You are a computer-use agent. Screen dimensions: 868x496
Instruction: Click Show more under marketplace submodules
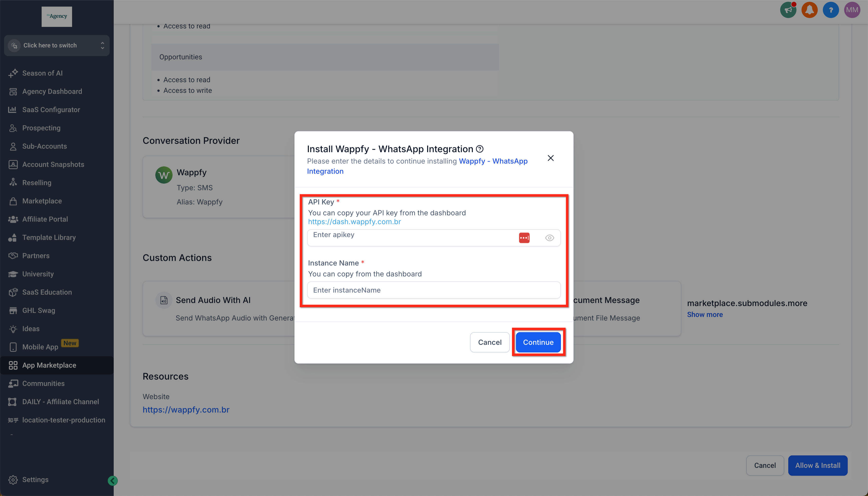704,314
